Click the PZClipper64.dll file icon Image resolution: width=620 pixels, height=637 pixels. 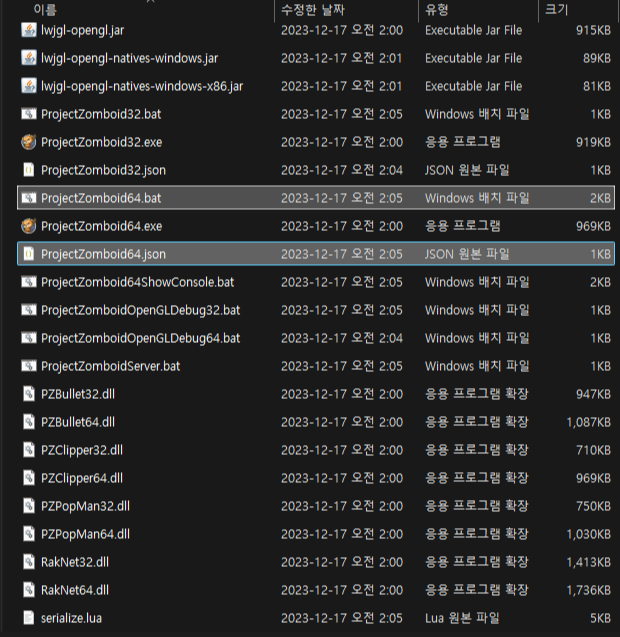tap(29, 478)
